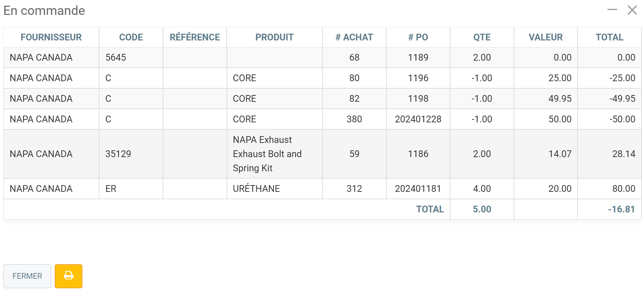Select PO number 1196 cell
Screen dimensions: 644x289
coord(418,78)
